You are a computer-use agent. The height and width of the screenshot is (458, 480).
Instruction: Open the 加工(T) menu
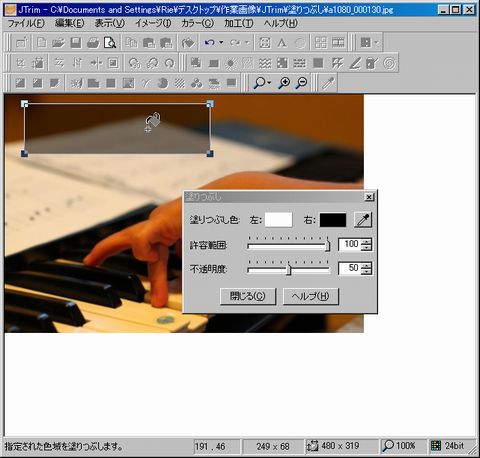(239, 23)
